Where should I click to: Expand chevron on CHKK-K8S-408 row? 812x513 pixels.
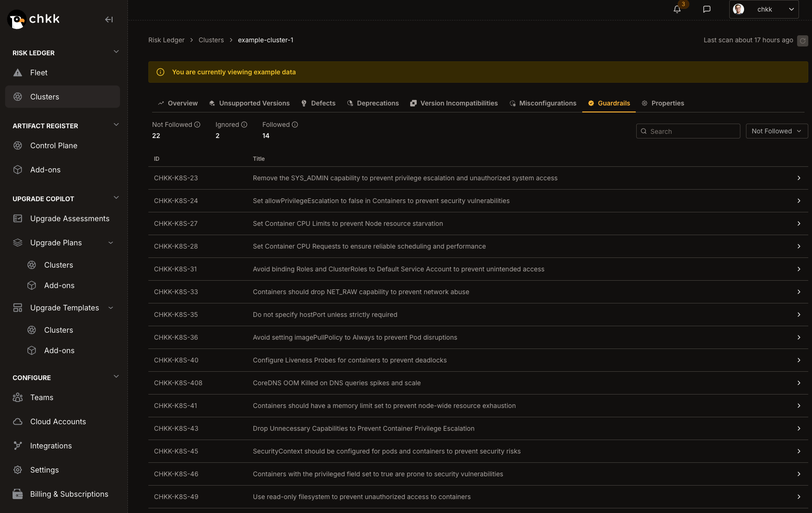point(799,383)
